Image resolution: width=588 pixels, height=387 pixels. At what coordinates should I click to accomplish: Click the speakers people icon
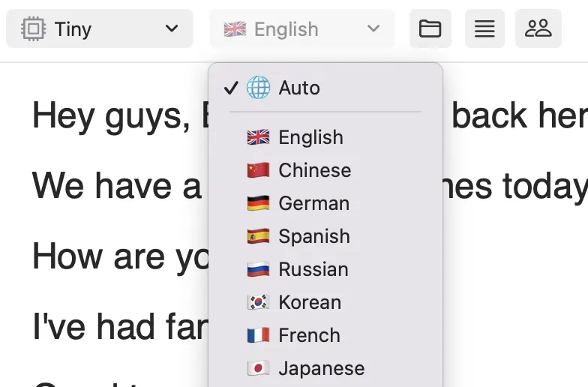(x=538, y=28)
